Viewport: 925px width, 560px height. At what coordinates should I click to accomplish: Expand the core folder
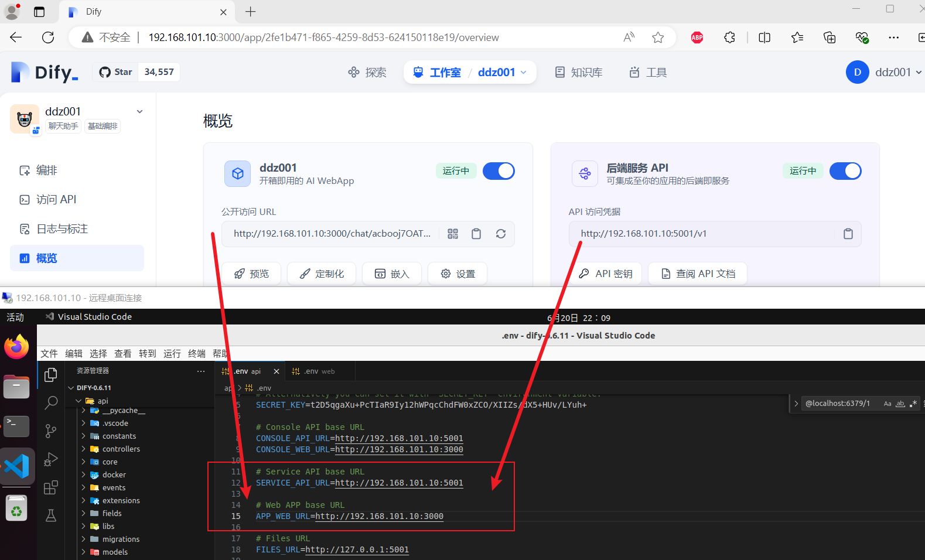[x=83, y=462]
